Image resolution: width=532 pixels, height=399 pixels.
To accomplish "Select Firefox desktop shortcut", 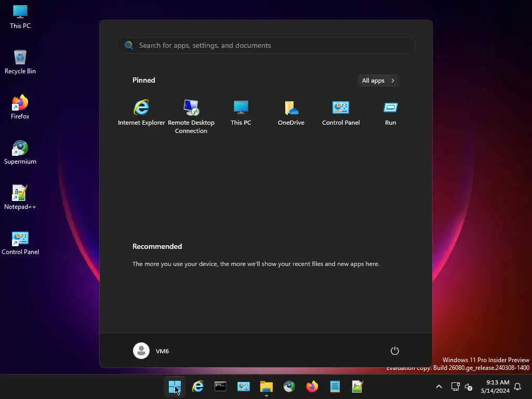I will click(x=20, y=107).
